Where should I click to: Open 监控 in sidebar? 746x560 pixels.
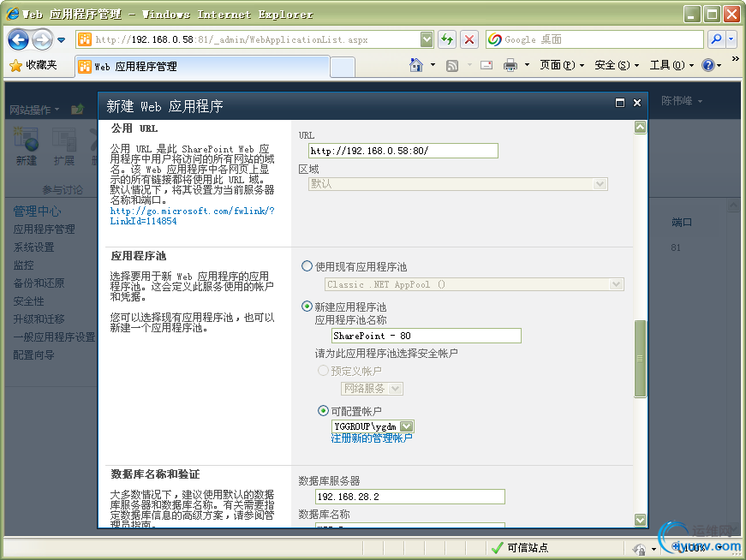(x=23, y=265)
